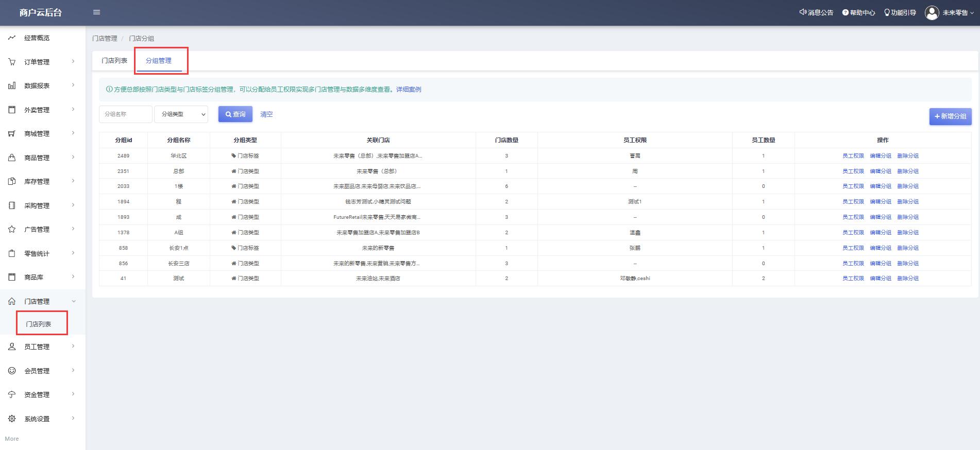Expand 商品管理 chevron arrow
This screenshot has width=980, height=450.
click(x=73, y=157)
